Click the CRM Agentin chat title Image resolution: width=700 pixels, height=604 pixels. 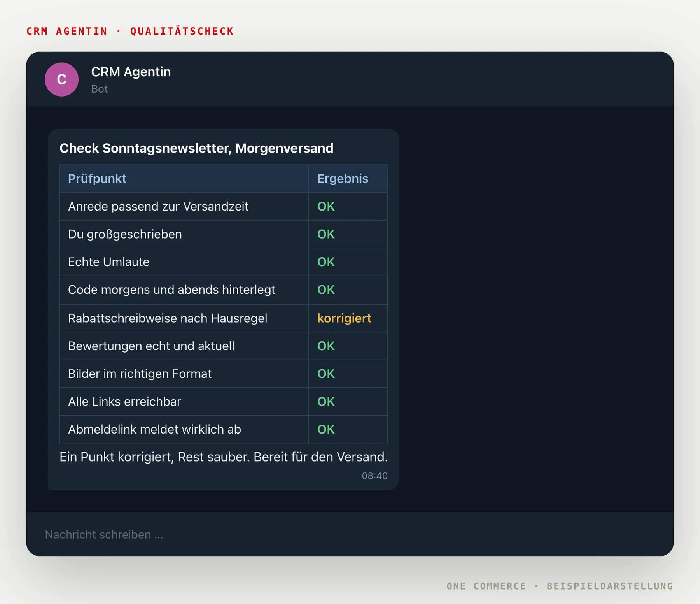tap(131, 72)
